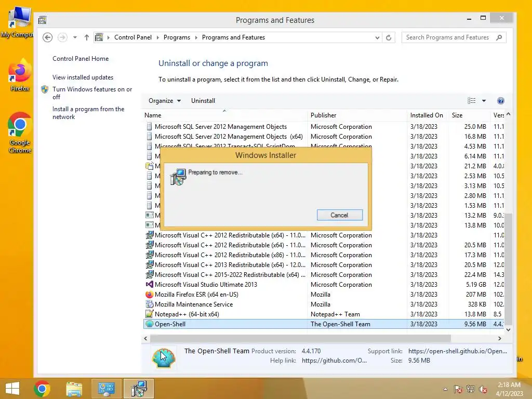The image size is (532, 399).
Task: Click the Back navigation arrow
Action: point(47,37)
